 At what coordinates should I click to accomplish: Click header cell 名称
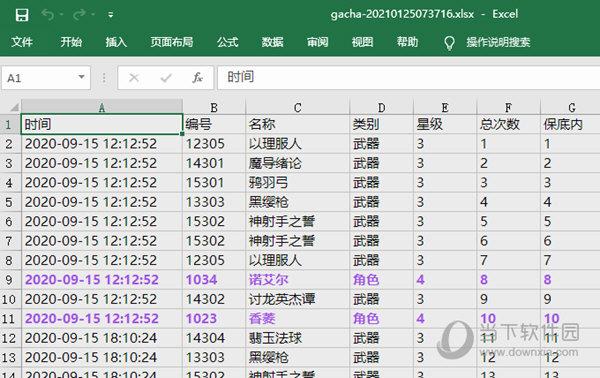point(297,124)
